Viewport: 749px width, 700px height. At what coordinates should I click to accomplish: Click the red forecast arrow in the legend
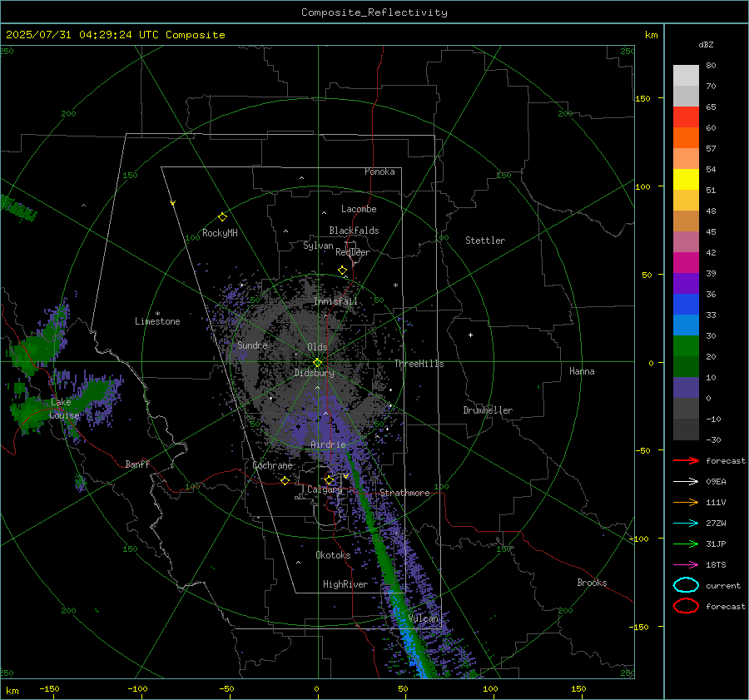coord(686,460)
